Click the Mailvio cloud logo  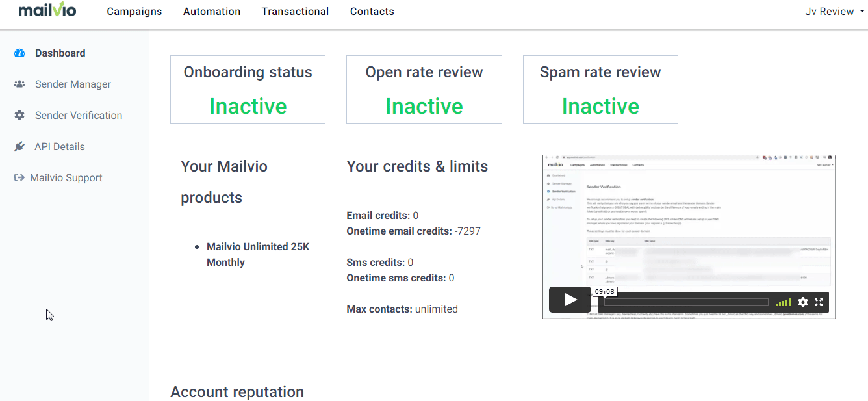tap(45, 10)
